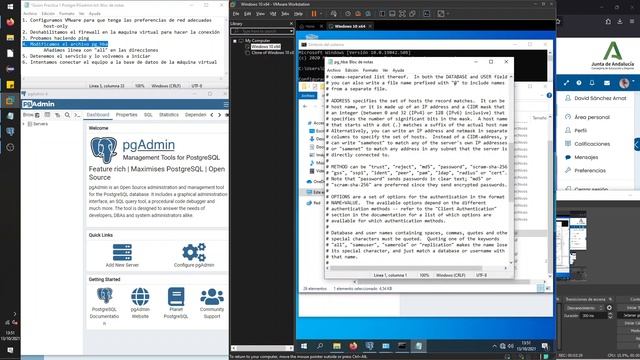Viewport: 640px width, 360px height.
Task: Open Command Prompt on guest taskbar
Action: [x=402, y=346]
